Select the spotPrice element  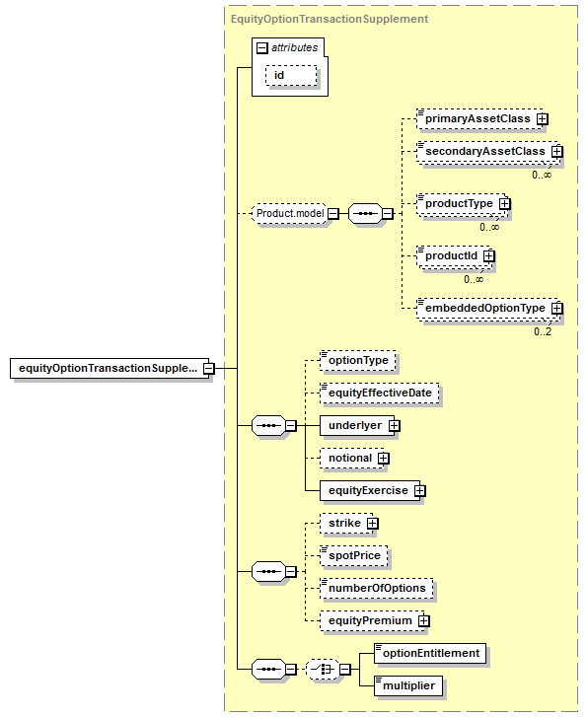[x=354, y=555]
